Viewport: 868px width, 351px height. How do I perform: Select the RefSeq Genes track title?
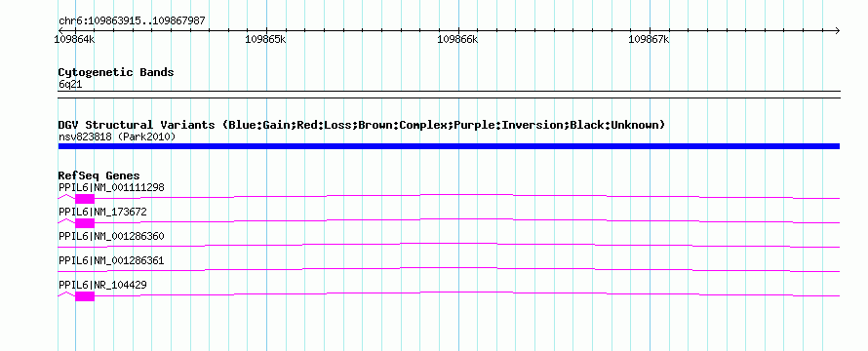99,176
